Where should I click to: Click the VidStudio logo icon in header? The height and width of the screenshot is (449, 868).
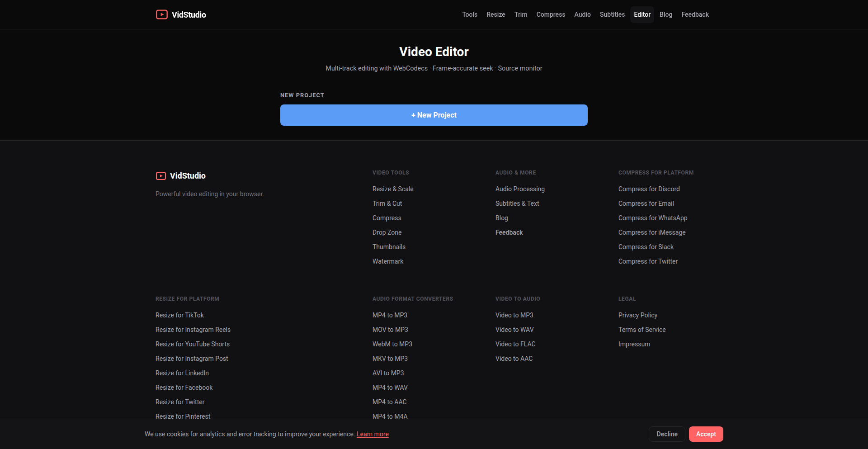tap(161, 14)
